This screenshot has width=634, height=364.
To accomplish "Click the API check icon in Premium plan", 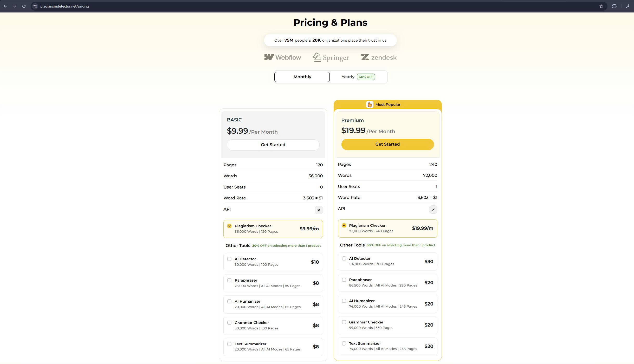I will pyautogui.click(x=433, y=210).
